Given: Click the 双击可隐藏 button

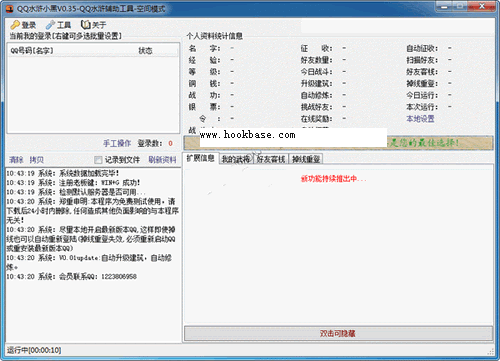Looking at the screenshot, I should click(x=338, y=333).
